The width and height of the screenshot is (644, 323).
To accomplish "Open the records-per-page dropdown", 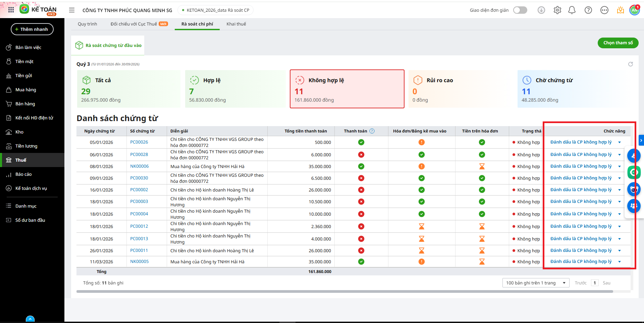I will (536, 283).
